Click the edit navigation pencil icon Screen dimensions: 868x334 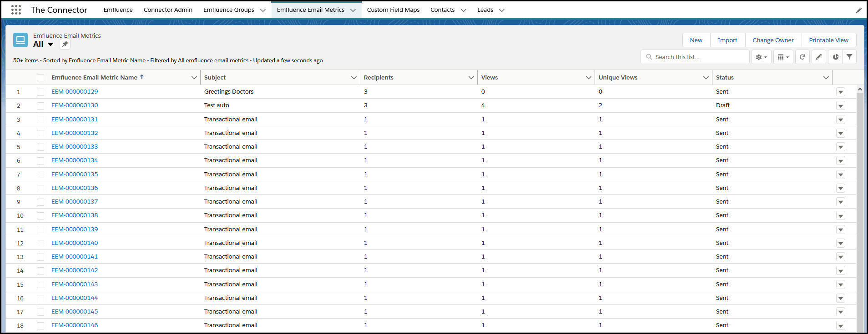pos(859,10)
